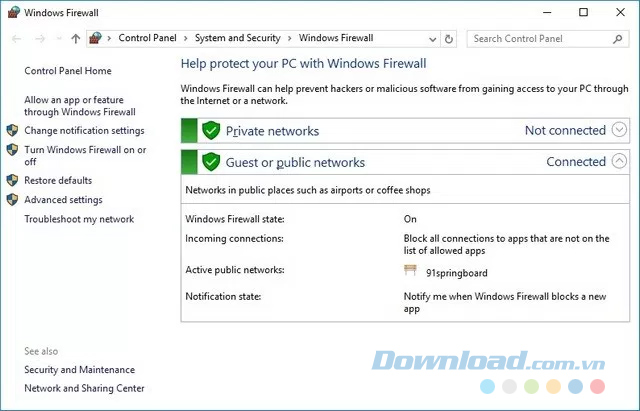Refresh the Windows Firewall page

click(x=449, y=39)
